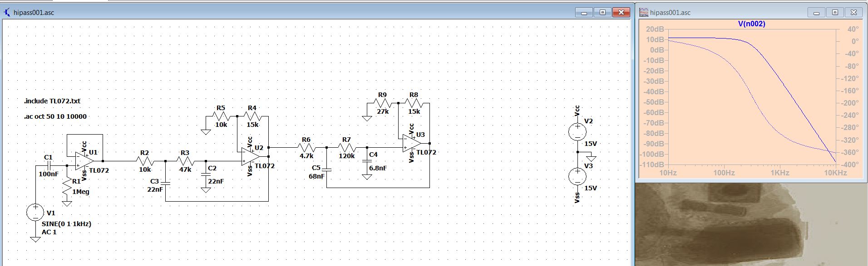Viewport: 868px width, 266px height.
Task: Click the '10KHz' frequency axis label
Action: click(x=835, y=173)
